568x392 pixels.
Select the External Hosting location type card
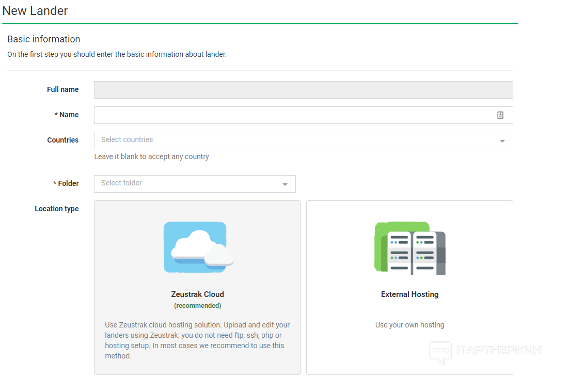pos(409,288)
